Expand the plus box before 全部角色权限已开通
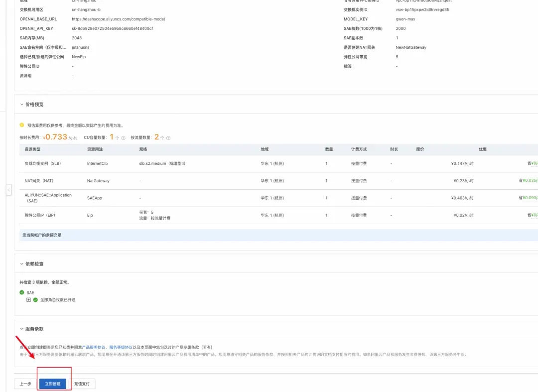Viewport: 538px width, 392px height. coord(28,300)
